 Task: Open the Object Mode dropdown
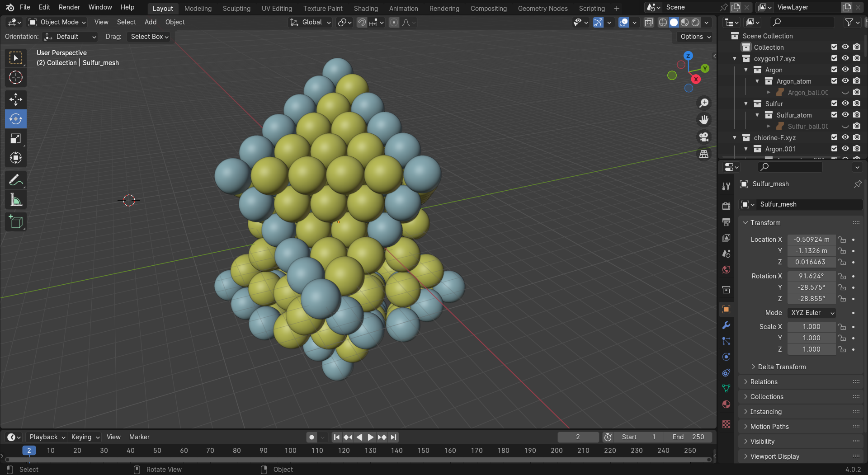click(x=57, y=22)
